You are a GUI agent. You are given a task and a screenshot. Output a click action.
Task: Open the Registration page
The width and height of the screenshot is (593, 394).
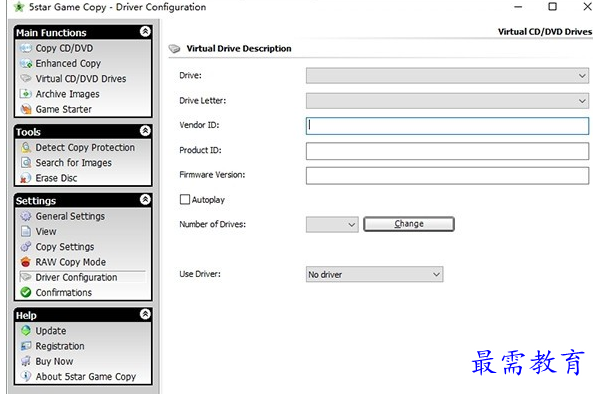click(x=60, y=346)
